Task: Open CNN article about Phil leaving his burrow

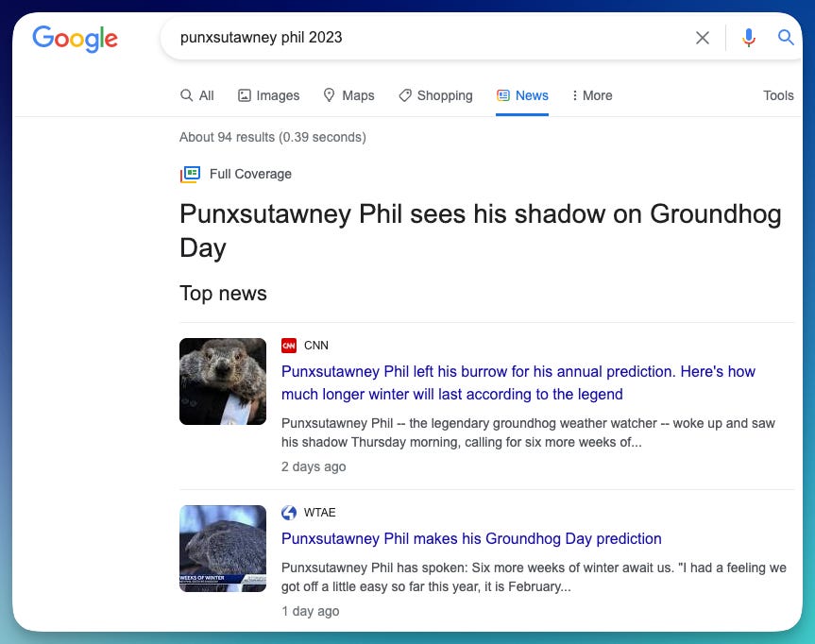Action: (x=518, y=383)
